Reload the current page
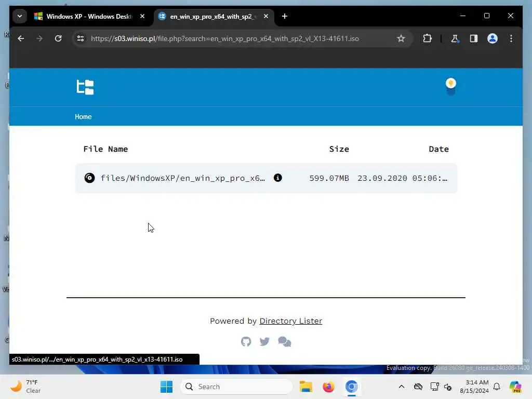 point(58,38)
